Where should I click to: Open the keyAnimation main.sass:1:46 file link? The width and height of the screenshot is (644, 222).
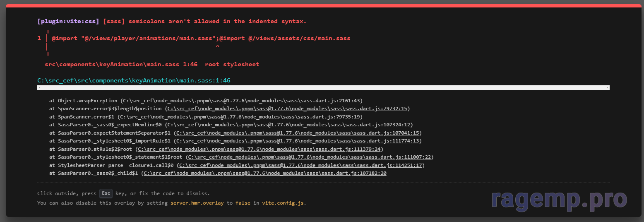(x=134, y=80)
